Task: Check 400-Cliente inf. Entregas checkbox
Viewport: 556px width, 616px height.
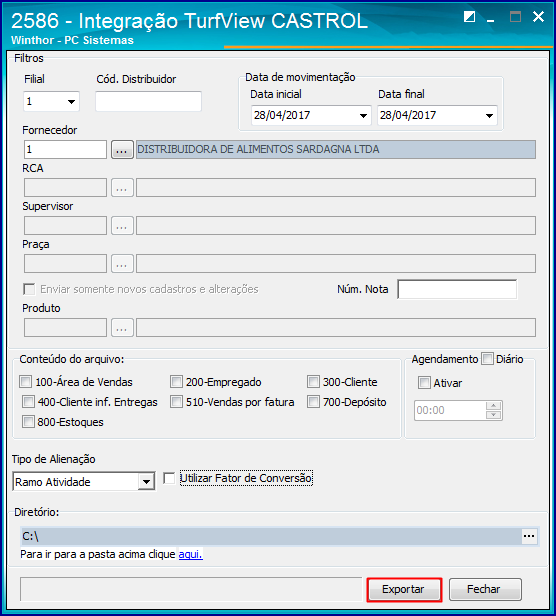Action: pyautogui.click(x=28, y=402)
